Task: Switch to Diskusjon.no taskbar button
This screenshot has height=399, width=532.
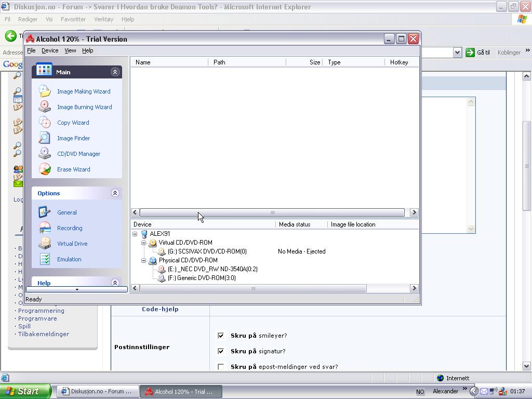Action: (98, 391)
